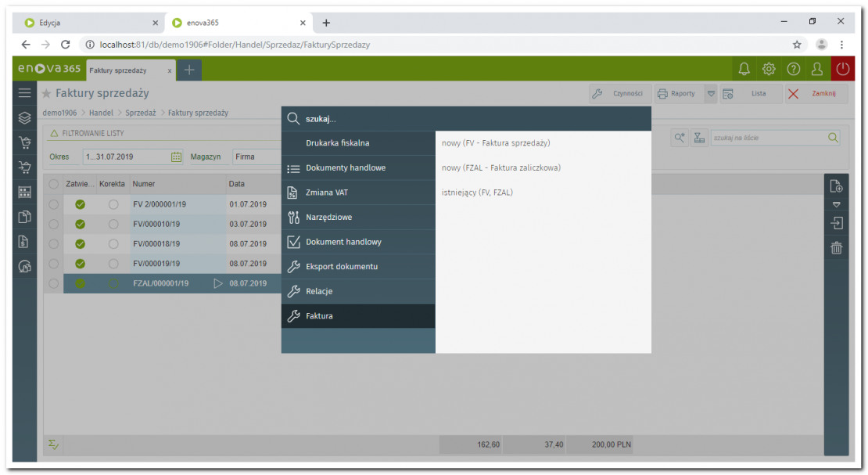Image resolution: width=868 pixels, height=475 pixels.
Task: Click the help question mark icon
Action: [x=793, y=70]
